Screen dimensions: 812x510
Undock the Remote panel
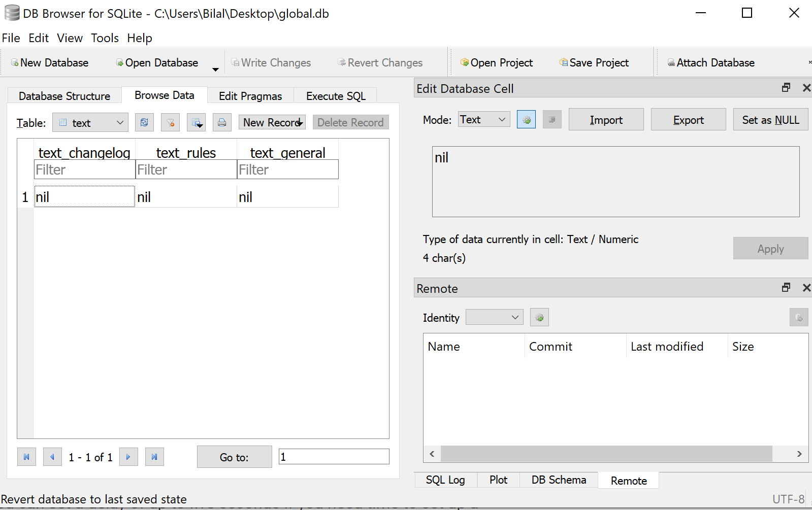[x=786, y=288]
